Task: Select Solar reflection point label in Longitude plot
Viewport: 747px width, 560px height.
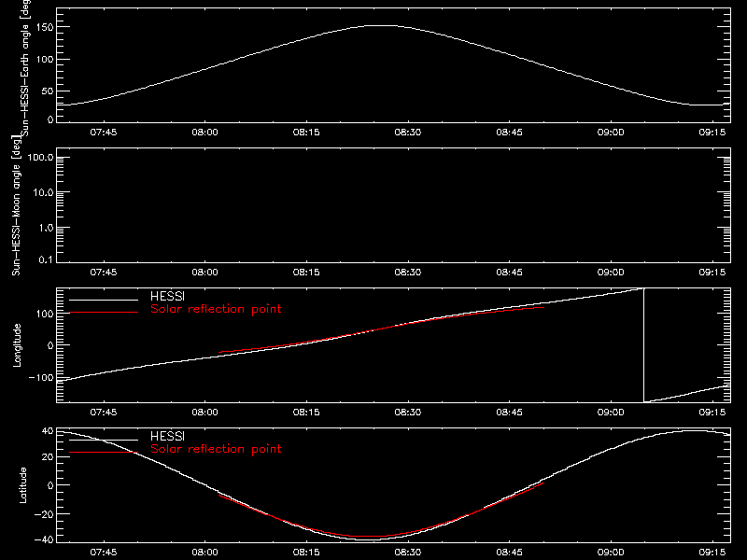Action: [216, 309]
